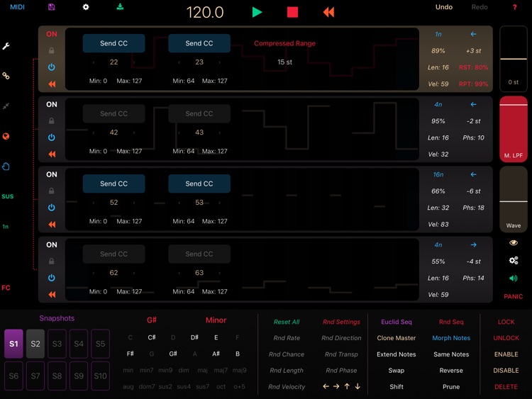Screen dimensions: 532x399
Task: Change the 1n rate in left sidebar
Action: (x=6, y=227)
